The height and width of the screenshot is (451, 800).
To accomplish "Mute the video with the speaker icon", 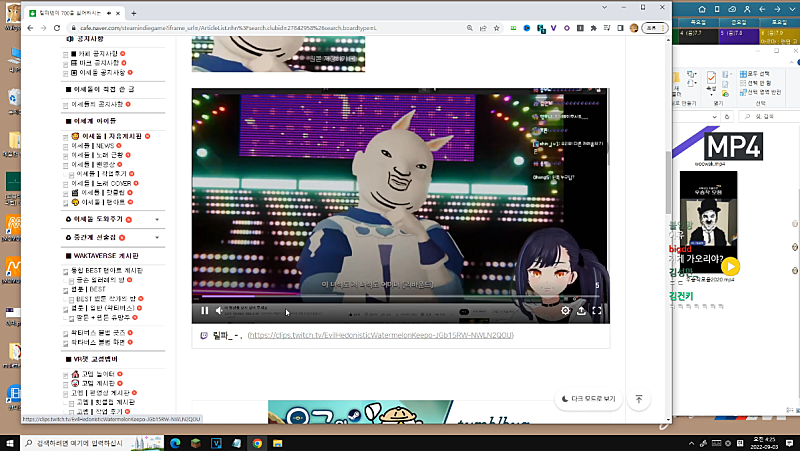I will pyautogui.click(x=219, y=310).
